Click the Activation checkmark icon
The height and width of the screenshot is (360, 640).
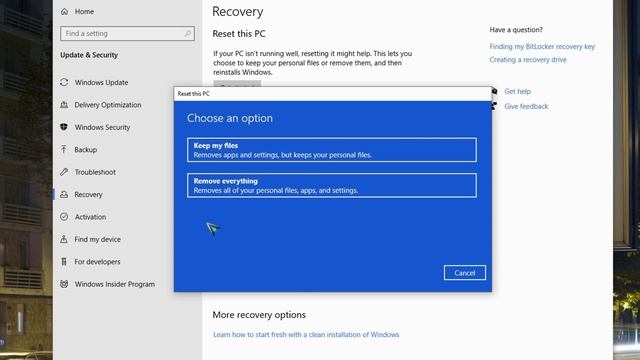64,217
